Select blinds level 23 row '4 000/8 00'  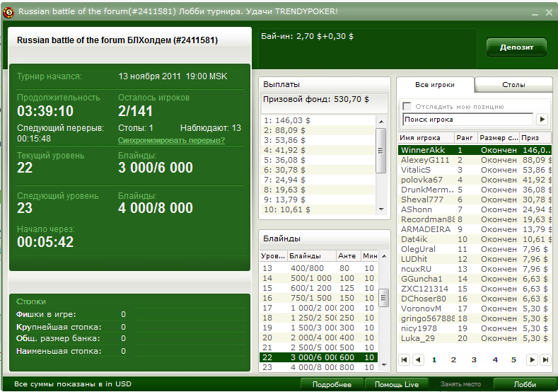tap(318, 367)
